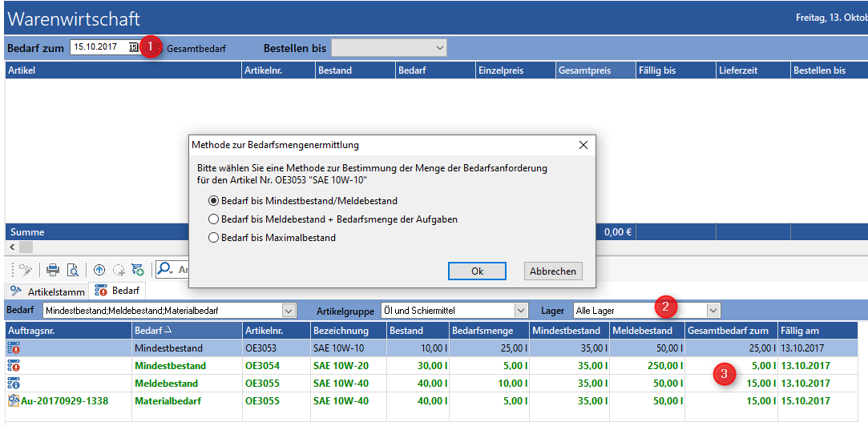Click Abbrechen to cancel dialog
Viewport: 868px width, 426px height.
tap(553, 271)
